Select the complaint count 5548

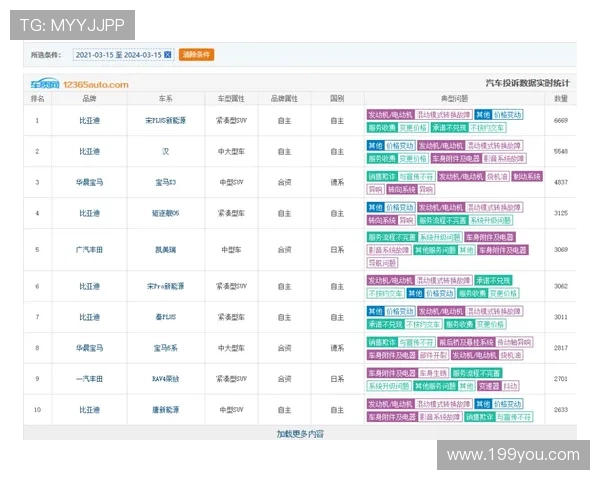tap(561, 152)
